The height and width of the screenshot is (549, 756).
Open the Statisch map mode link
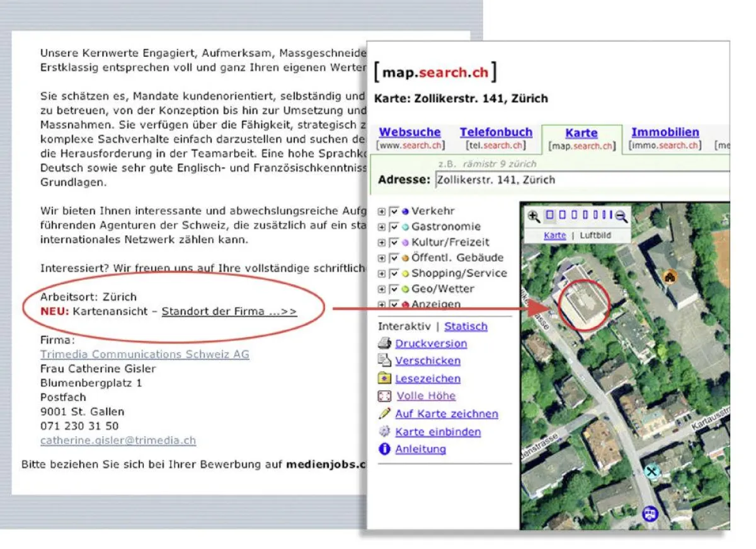tap(466, 326)
